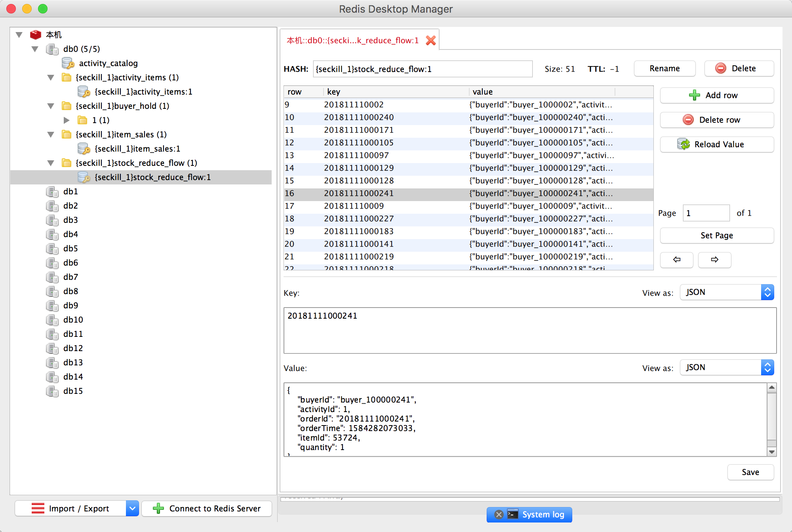
Task: Click the db12 database icon
Action: [52, 348]
